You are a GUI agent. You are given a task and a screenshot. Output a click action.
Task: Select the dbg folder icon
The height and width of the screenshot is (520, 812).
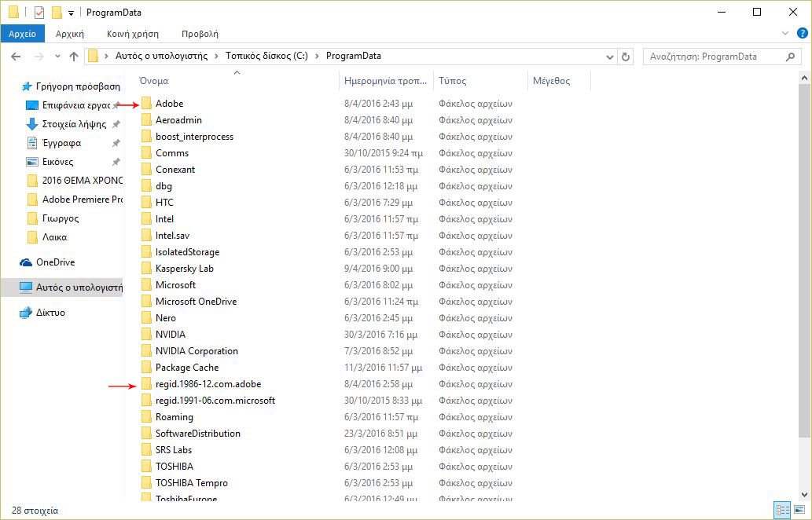[x=146, y=186]
